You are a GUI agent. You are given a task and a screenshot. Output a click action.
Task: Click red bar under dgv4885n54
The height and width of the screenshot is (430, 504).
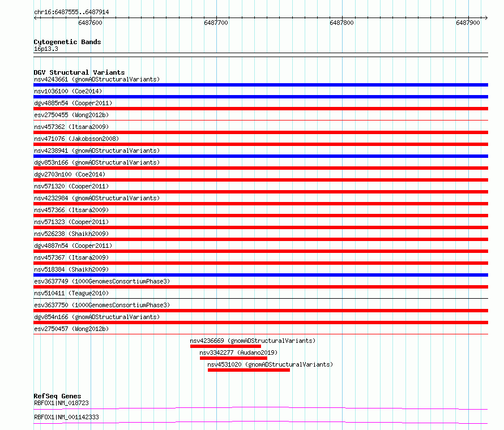click(260, 109)
